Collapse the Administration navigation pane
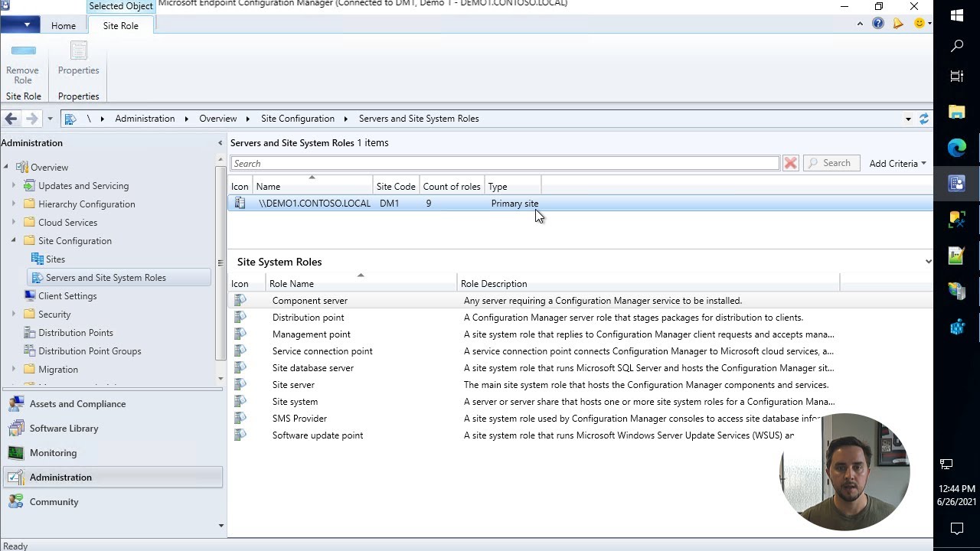The height and width of the screenshot is (551, 980). (x=220, y=143)
